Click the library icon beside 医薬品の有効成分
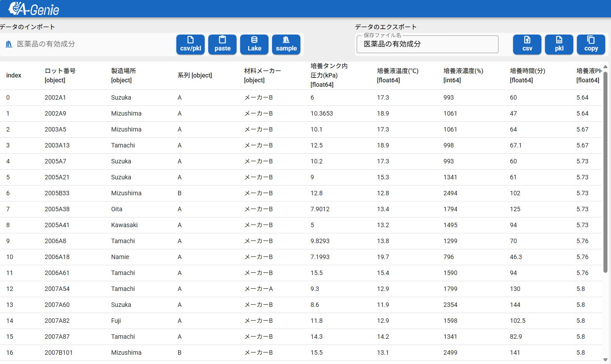This screenshot has width=611, height=364. coord(9,44)
